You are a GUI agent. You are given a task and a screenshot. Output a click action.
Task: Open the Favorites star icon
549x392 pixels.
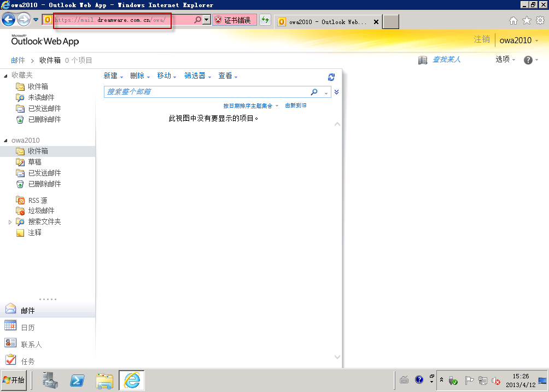click(x=527, y=21)
